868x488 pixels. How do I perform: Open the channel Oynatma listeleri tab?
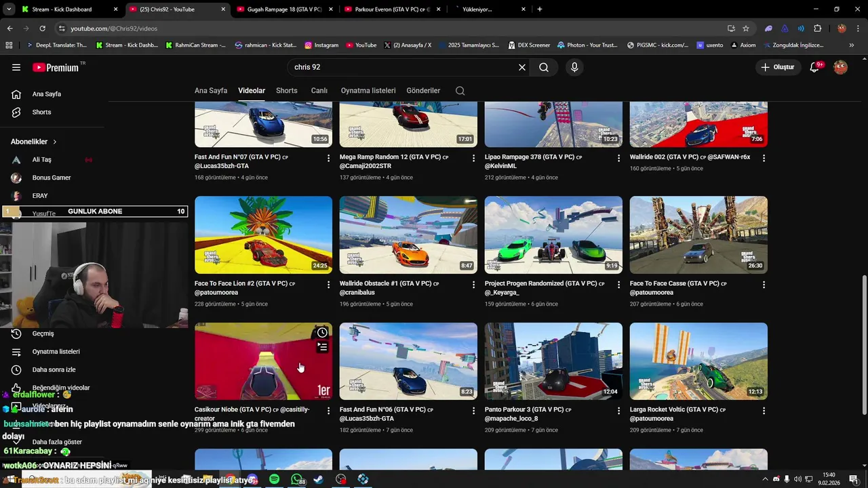pos(368,91)
